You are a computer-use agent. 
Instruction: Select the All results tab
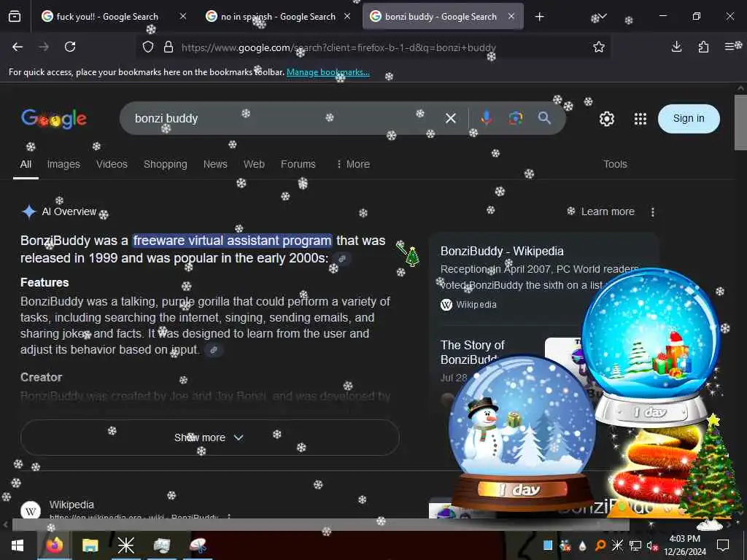26,164
